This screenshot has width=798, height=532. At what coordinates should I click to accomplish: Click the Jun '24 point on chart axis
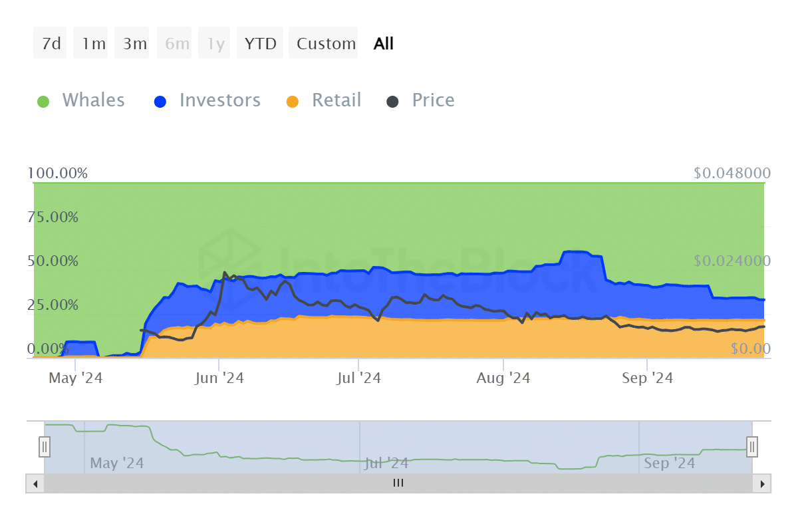pos(219,378)
